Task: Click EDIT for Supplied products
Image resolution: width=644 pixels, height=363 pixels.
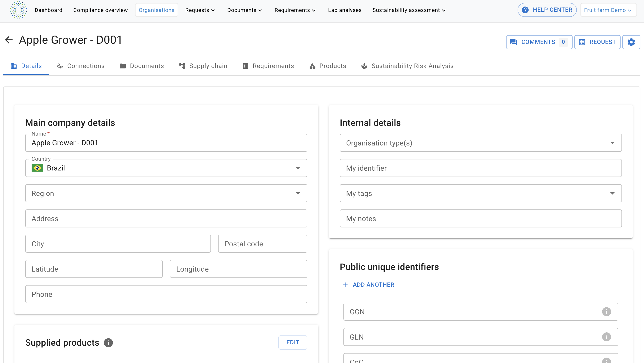Action: coord(293,342)
